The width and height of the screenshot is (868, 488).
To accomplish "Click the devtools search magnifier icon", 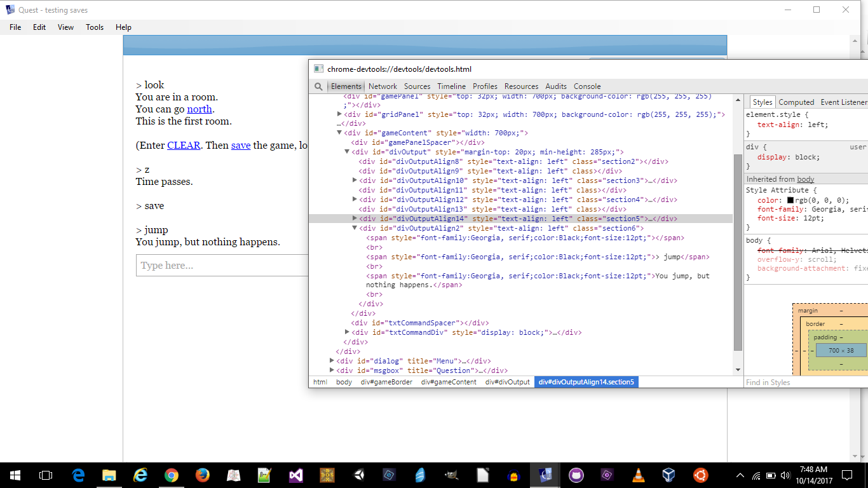I will [318, 86].
